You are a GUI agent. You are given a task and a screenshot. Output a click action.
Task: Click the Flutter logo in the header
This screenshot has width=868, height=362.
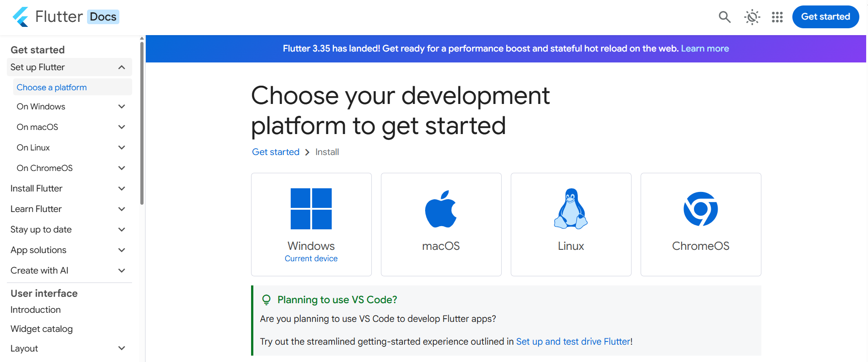pyautogui.click(x=21, y=16)
